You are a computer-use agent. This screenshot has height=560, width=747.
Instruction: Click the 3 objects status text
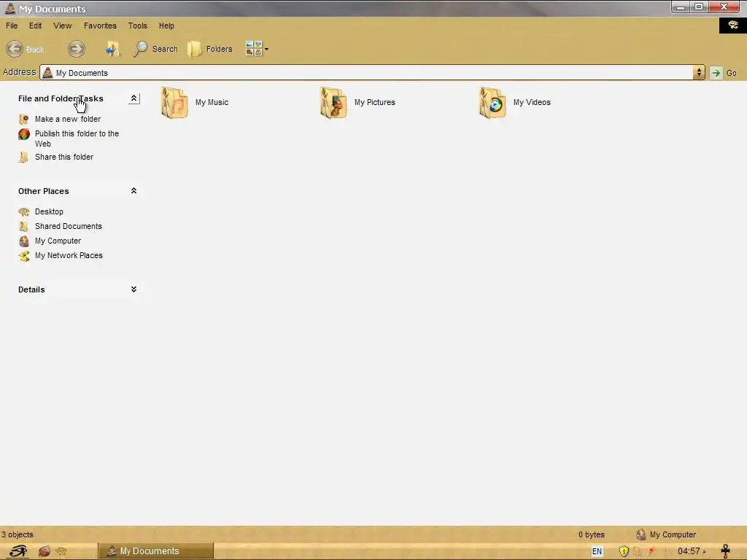pyautogui.click(x=18, y=534)
